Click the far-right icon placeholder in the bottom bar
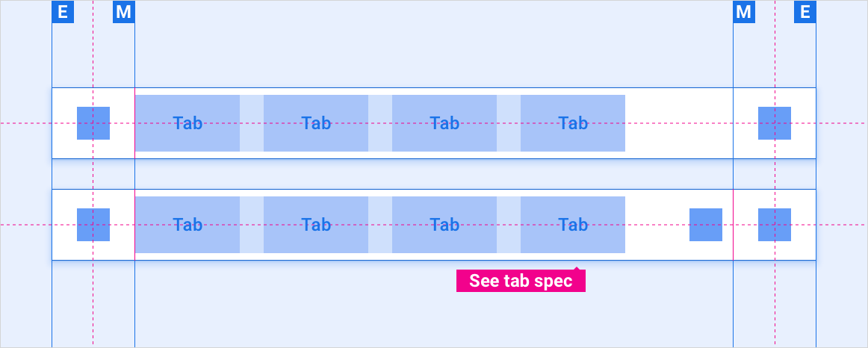The height and width of the screenshot is (348, 868). coord(775,225)
